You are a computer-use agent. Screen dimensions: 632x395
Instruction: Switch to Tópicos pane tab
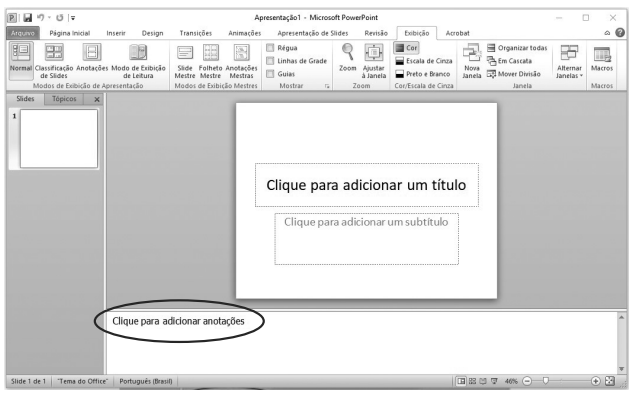tap(64, 99)
